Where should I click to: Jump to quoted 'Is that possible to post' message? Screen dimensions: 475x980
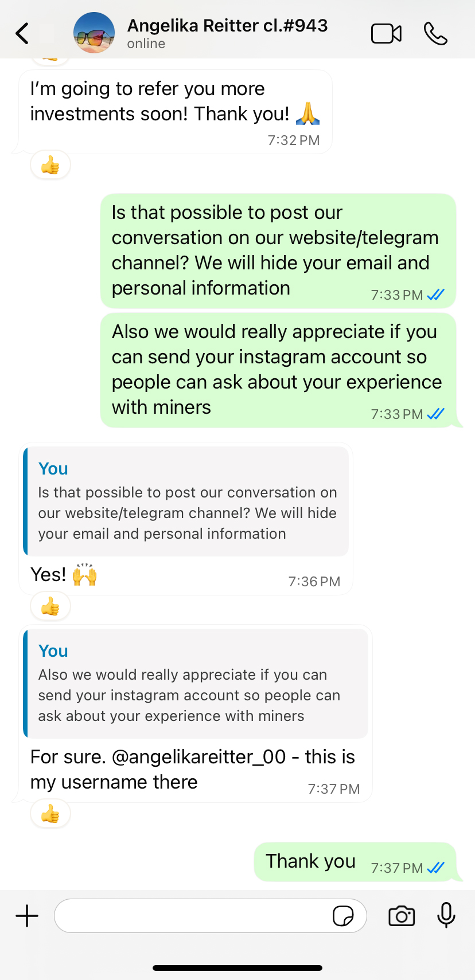click(187, 502)
